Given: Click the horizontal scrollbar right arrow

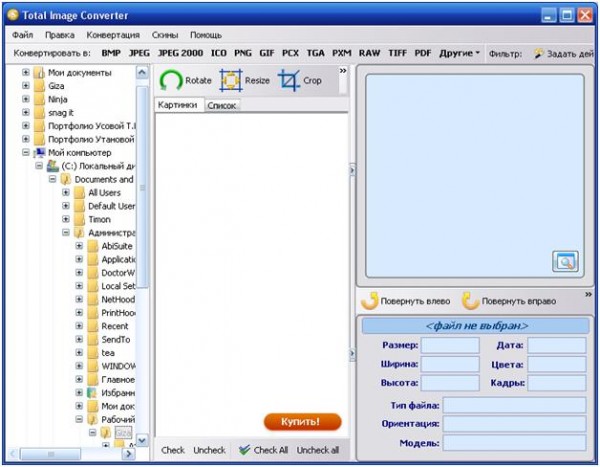Looking at the screenshot, I should (129, 454).
